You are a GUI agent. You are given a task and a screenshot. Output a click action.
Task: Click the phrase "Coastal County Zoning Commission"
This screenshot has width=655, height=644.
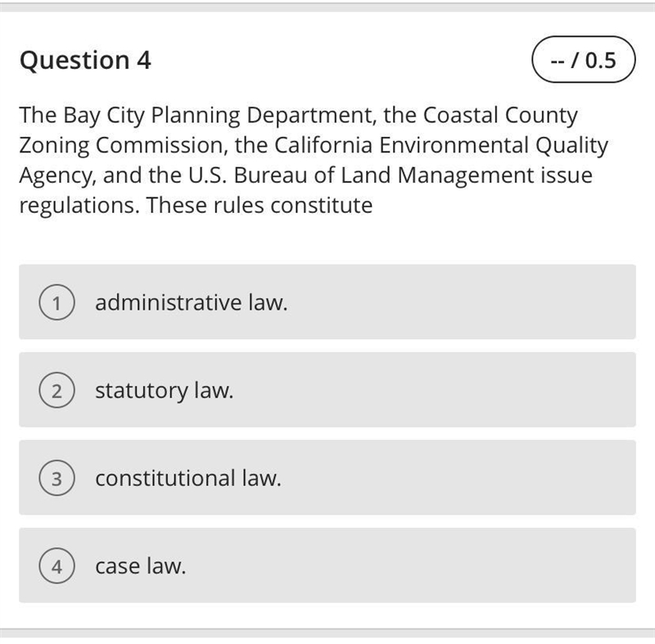[x=299, y=130]
